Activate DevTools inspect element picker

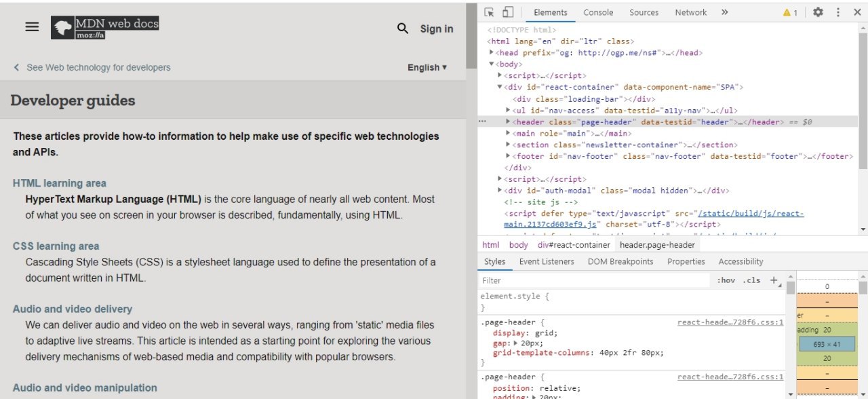point(490,12)
